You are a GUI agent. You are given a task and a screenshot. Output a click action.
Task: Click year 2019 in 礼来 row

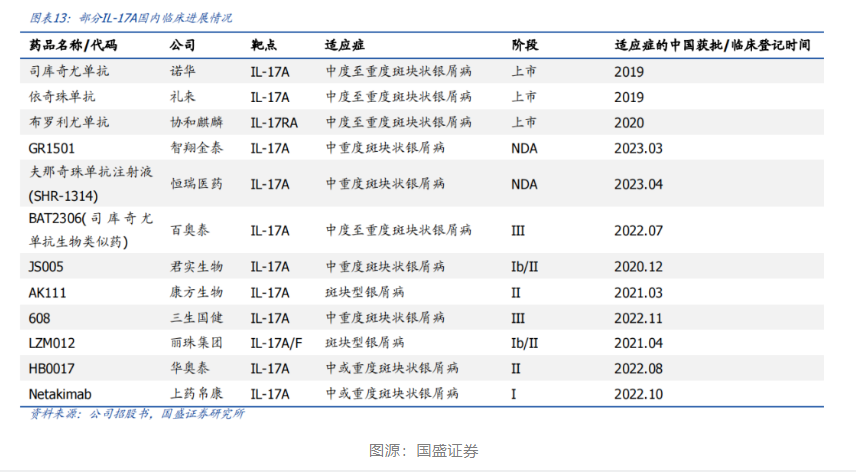629,97
